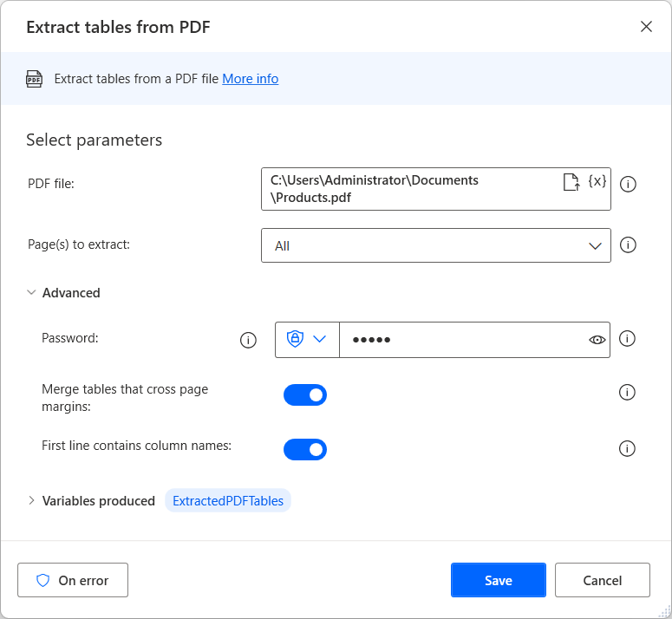Viewport: 672px width, 619px height.
Task: Open the password input type dropdown
Action: coord(307,339)
